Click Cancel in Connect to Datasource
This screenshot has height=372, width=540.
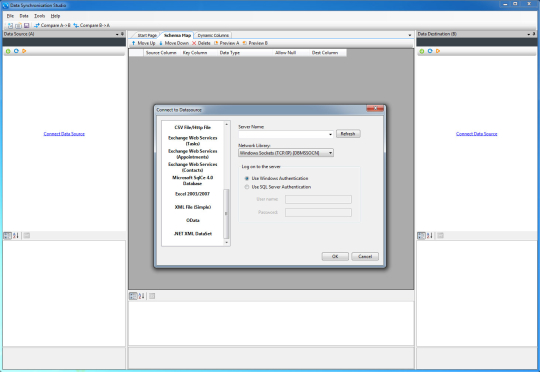pos(365,256)
